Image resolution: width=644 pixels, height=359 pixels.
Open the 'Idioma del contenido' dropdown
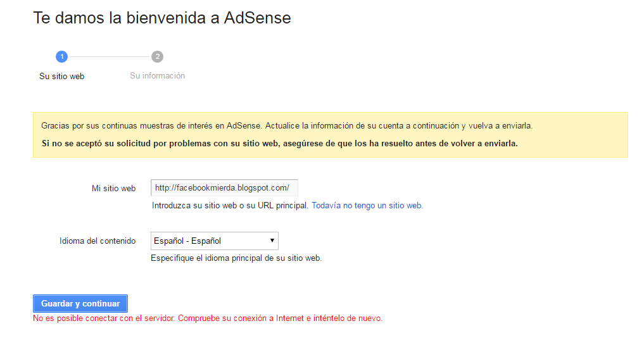pos(215,241)
